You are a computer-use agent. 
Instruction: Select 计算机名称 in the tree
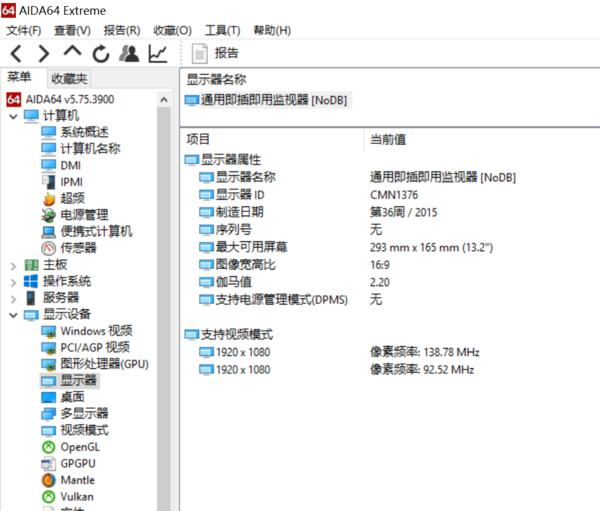click(81, 149)
